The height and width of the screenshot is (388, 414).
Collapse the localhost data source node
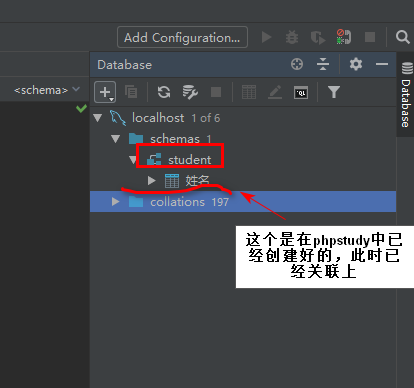[98, 118]
